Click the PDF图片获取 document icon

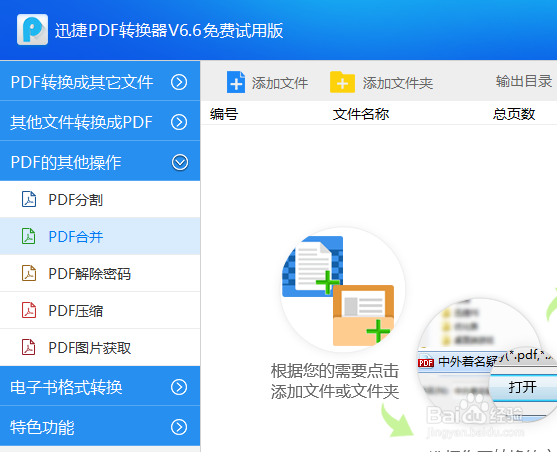click(x=29, y=347)
